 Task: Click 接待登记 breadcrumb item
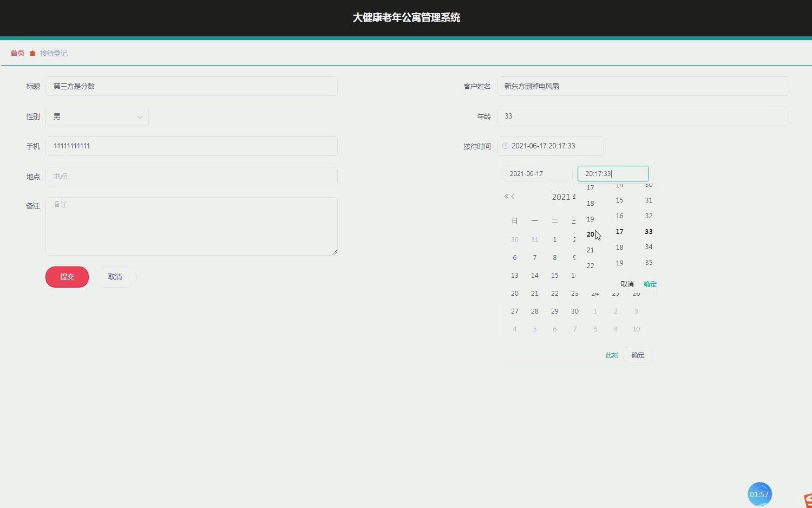pyautogui.click(x=54, y=53)
